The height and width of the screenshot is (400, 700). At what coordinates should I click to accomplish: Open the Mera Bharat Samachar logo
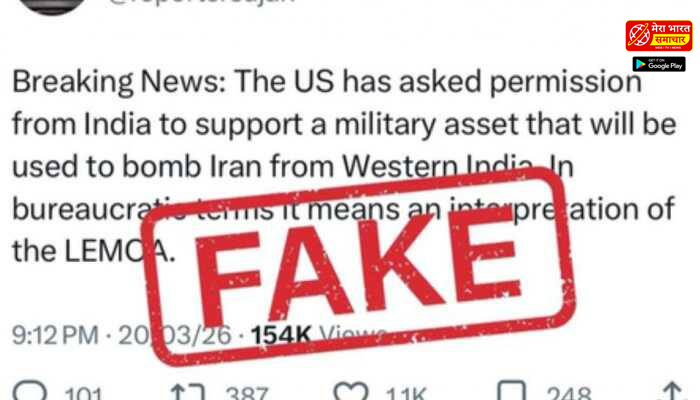pos(658,36)
